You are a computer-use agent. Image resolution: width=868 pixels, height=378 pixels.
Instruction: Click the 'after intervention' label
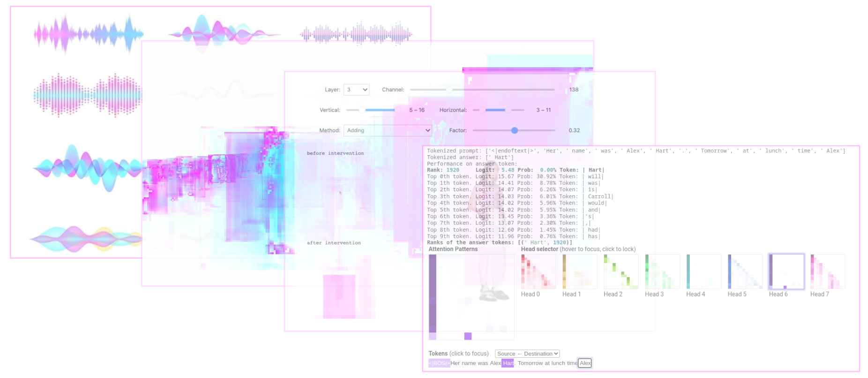334,243
